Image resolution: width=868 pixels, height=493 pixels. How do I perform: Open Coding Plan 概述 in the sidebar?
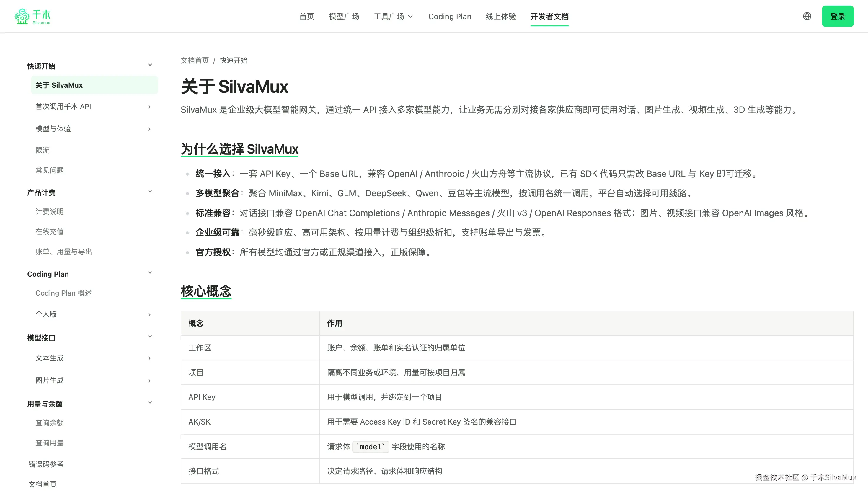64,293
